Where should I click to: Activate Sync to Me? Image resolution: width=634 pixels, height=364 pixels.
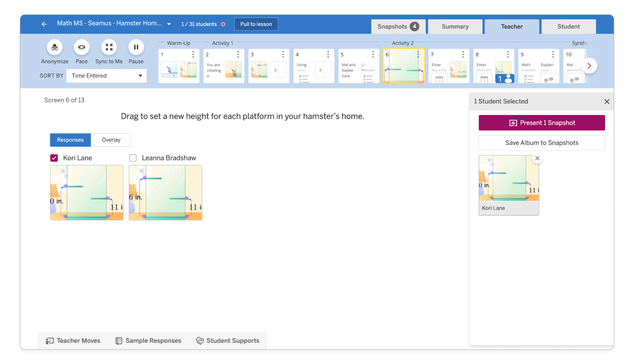click(x=108, y=47)
